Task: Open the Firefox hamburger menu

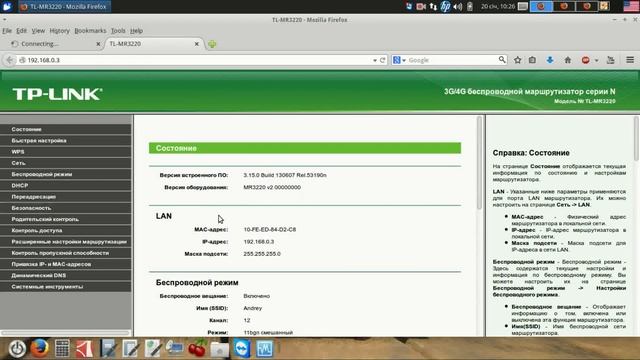Action: pyautogui.click(x=630, y=60)
